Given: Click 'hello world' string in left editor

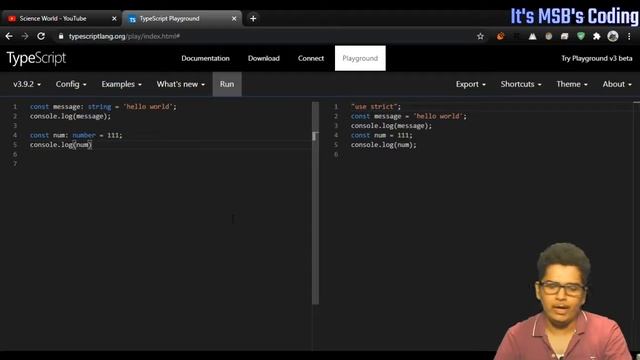Looking at the screenshot, I should (x=148, y=107).
